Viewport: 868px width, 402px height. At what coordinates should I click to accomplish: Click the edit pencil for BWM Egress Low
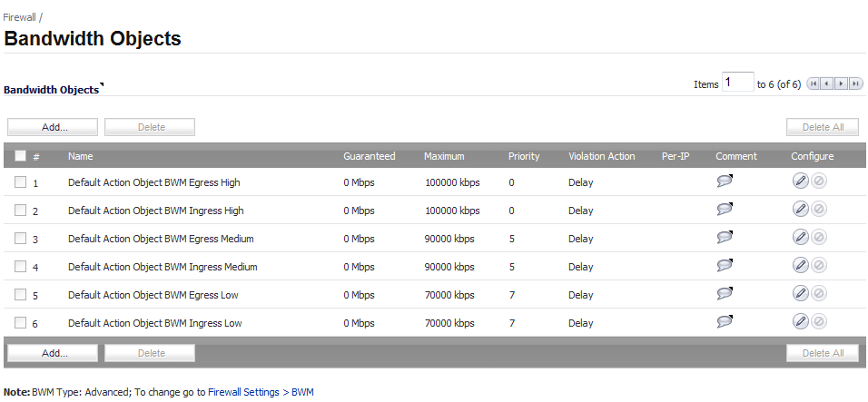[800, 294]
